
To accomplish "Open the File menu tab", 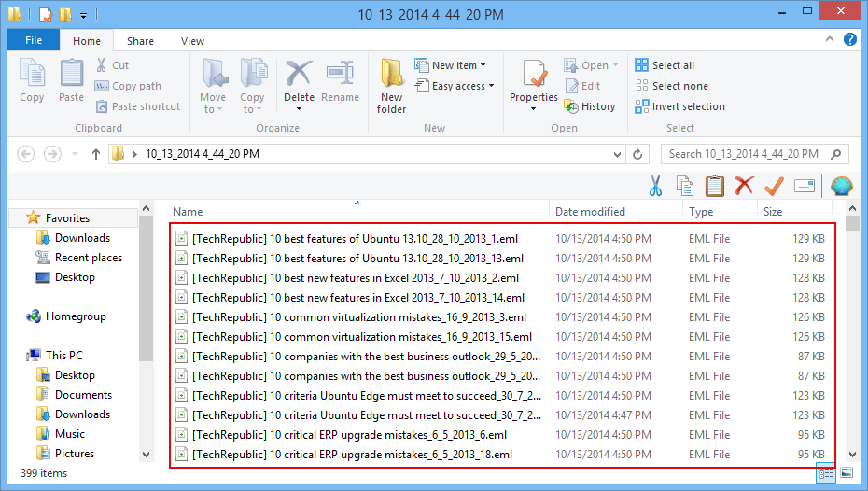I will (34, 40).
